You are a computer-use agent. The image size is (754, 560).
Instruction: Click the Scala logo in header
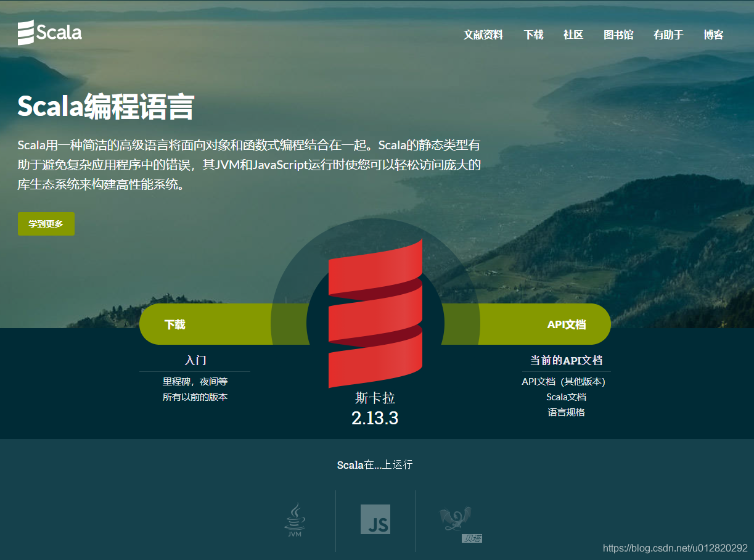tap(49, 33)
